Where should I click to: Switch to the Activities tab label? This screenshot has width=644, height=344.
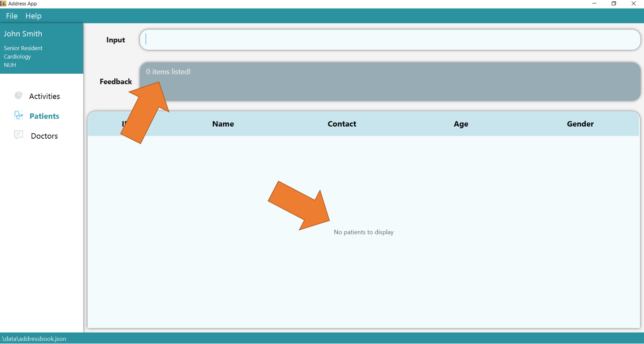click(44, 96)
